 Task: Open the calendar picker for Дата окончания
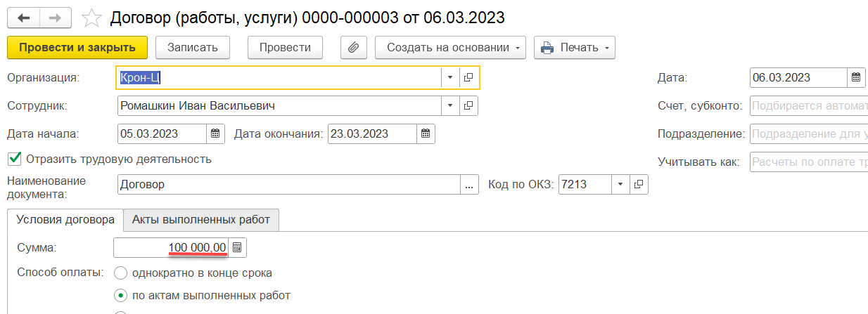[x=425, y=133]
